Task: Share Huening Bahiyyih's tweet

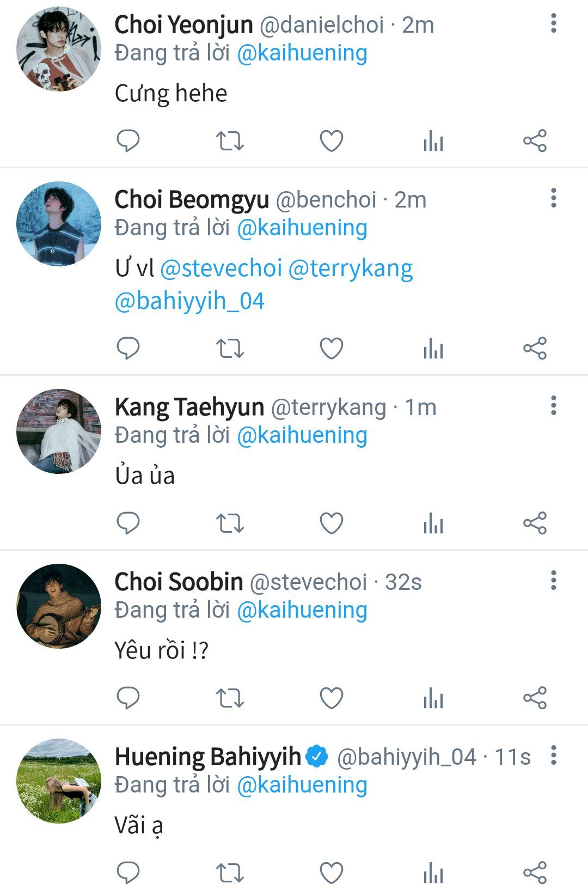Action: 535,873
